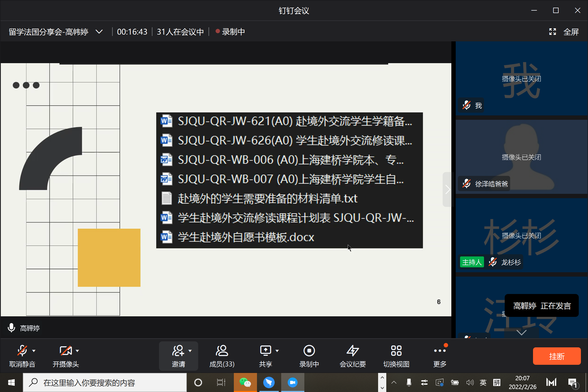Open share options arrow beside 共享
588x392 pixels.
pos(277,351)
